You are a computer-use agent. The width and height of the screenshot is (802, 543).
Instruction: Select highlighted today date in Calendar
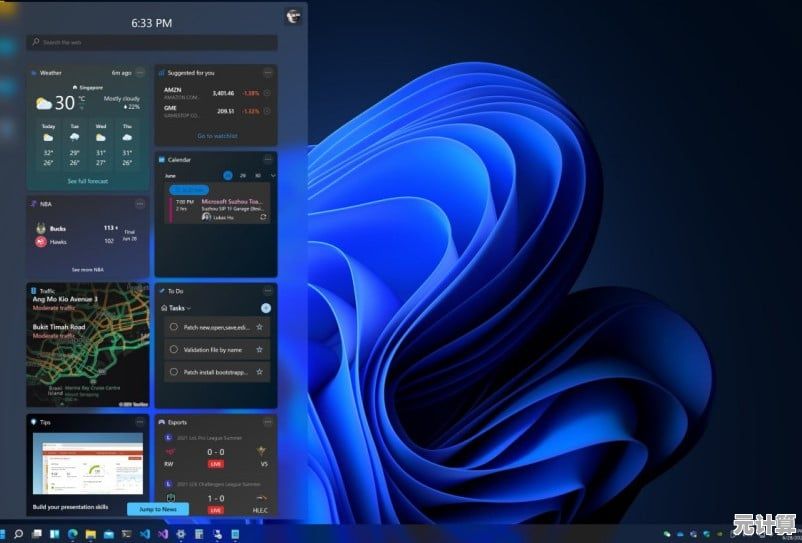(228, 175)
